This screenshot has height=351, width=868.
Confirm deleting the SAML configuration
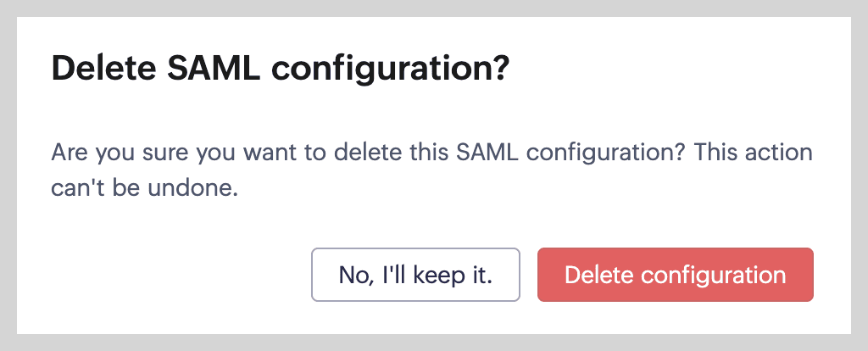[675, 275]
